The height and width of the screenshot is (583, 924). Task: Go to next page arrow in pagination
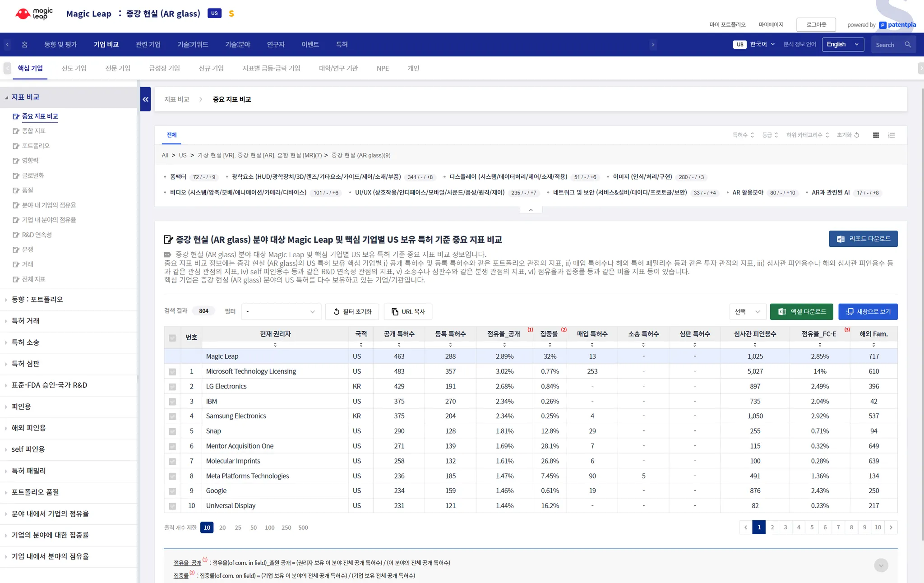coord(891,527)
